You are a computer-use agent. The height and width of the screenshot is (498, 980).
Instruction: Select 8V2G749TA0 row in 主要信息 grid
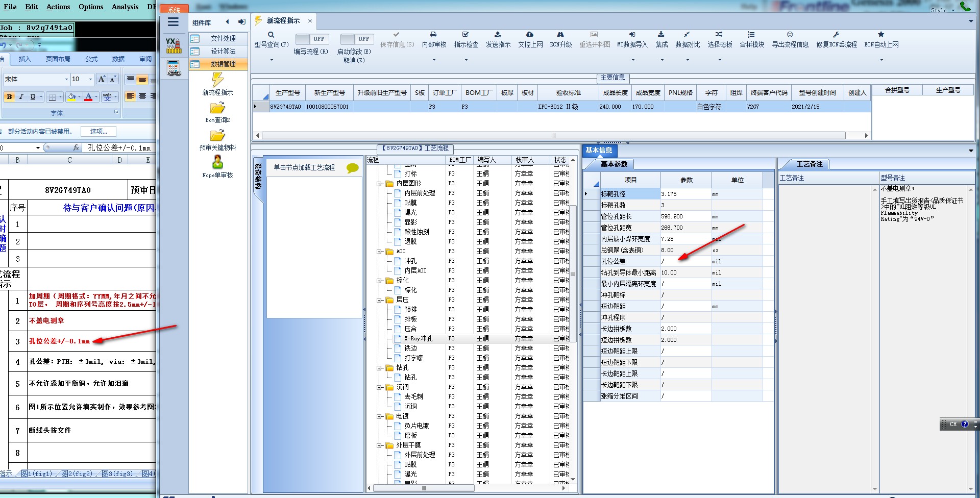(561, 107)
